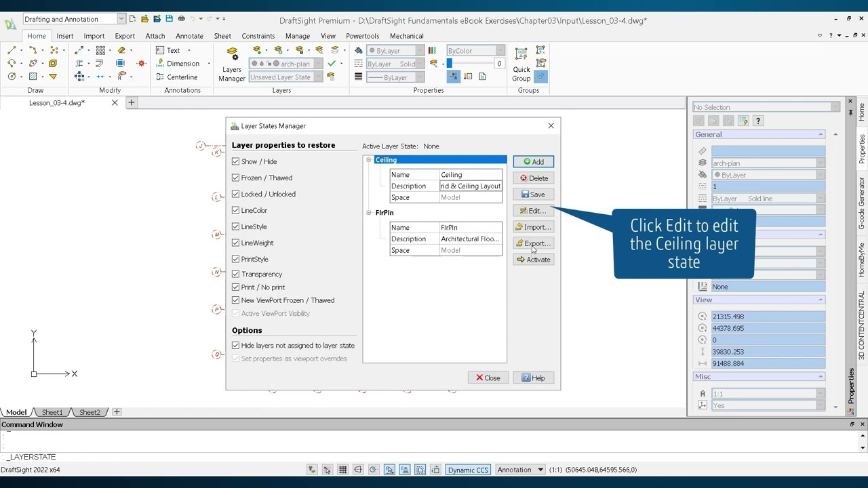
Task: Click the Save icon in quick access toolbar
Action: (169, 19)
